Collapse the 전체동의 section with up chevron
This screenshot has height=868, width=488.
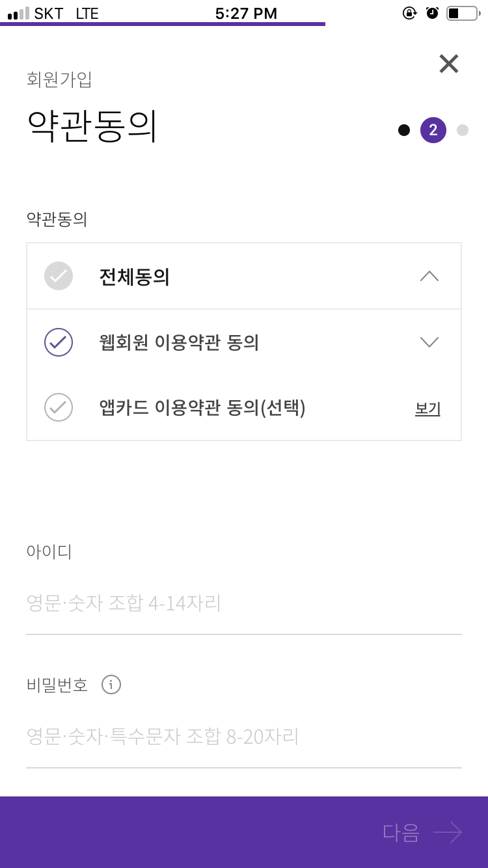[429, 276]
